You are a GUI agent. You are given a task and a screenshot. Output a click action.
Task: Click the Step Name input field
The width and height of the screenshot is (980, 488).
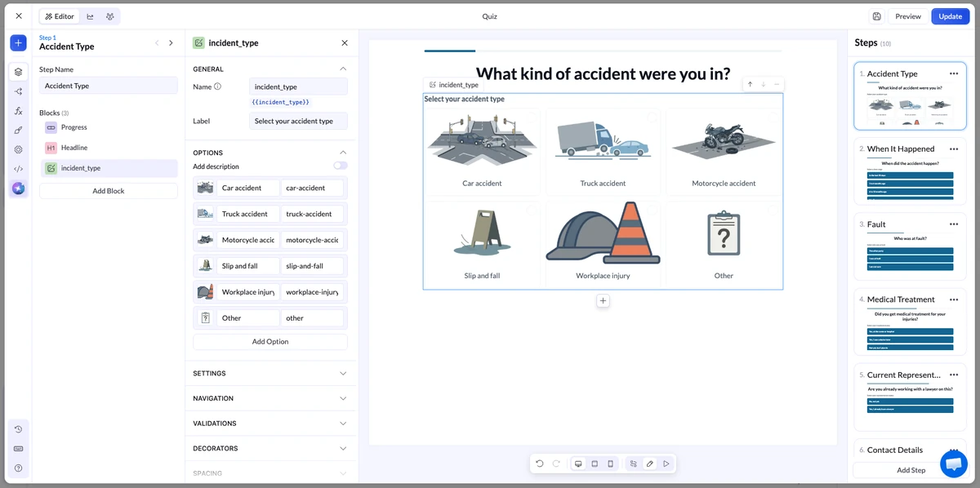pyautogui.click(x=109, y=86)
